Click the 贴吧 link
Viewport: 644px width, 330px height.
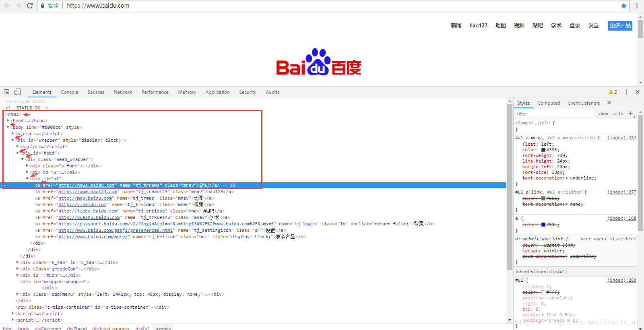point(538,25)
